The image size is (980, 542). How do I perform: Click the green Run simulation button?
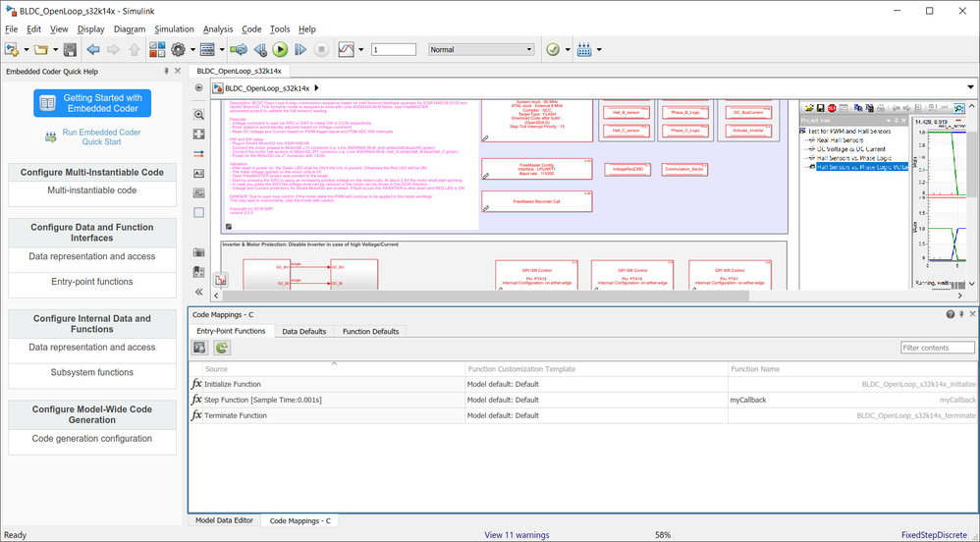pos(280,49)
